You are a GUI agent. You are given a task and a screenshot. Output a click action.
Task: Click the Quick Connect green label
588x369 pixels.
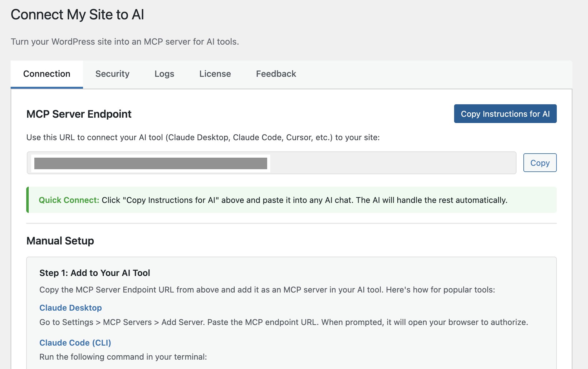[69, 200]
